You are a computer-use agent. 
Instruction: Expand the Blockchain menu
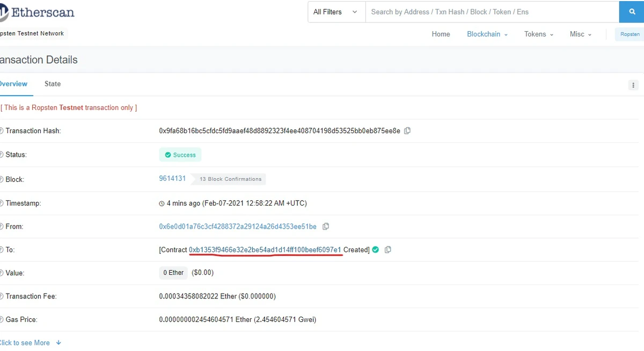[x=487, y=34]
